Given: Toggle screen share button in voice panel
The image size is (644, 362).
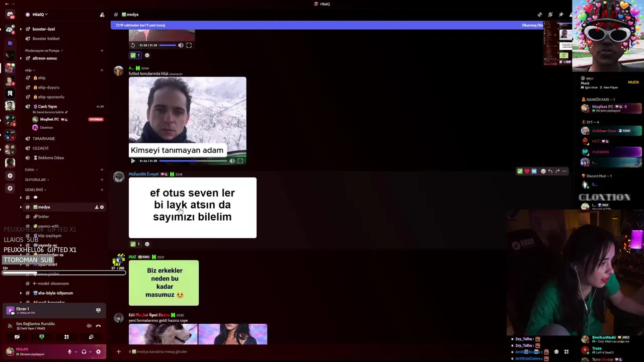Looking at the screenshot, I should coord(42,337).
